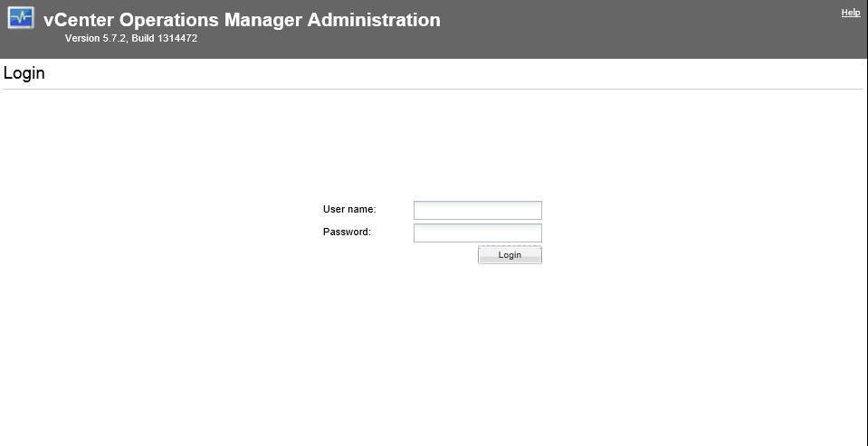Open the Help link
Image resolution: width=868 pixels, height=446 pixels.
click(850, 13)
